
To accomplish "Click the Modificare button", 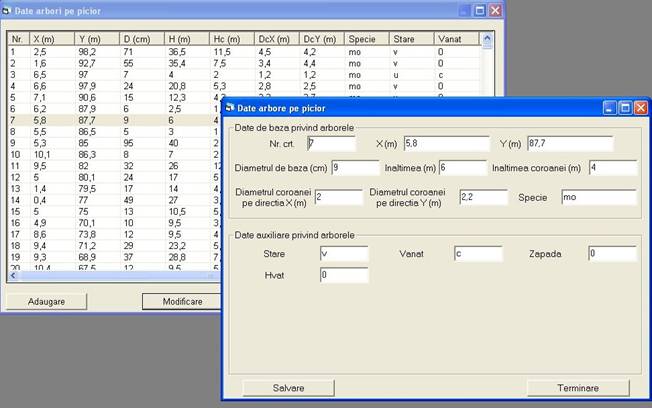I will click(182, 302).
